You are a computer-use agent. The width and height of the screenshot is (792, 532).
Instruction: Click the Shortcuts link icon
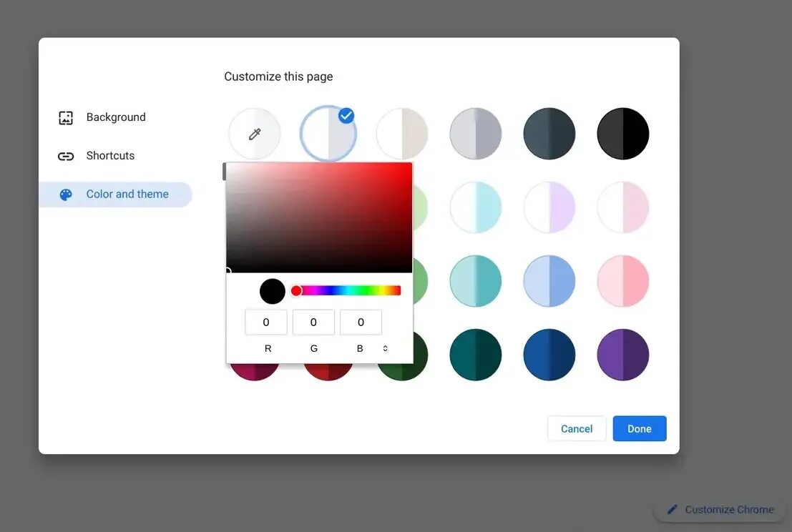point(66,156)
